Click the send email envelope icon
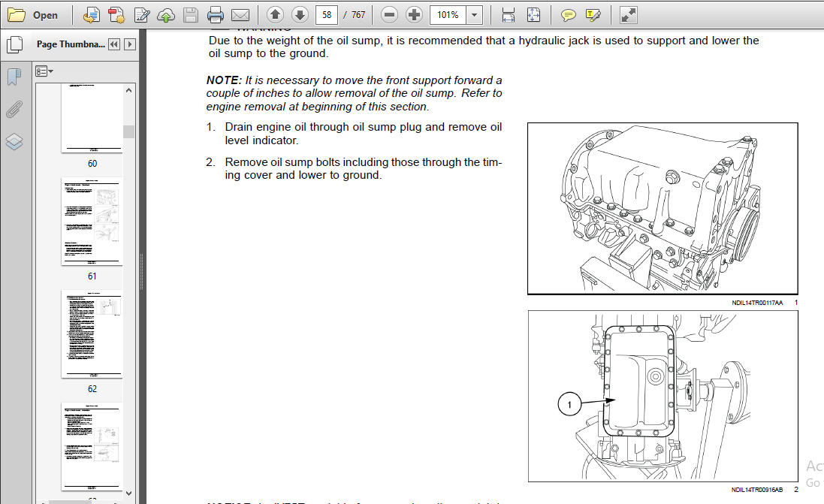824x504 pixels. [x=240, y=15]
